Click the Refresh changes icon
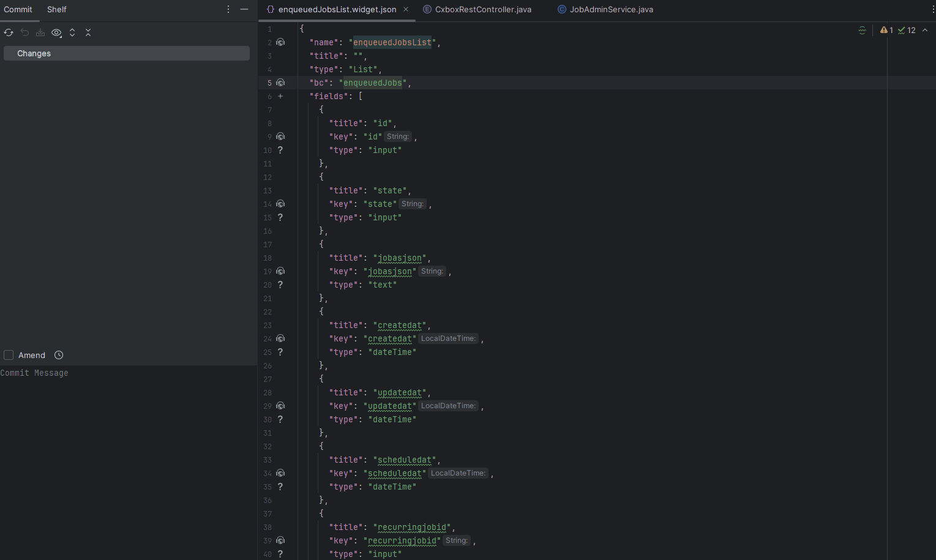The height and width of the screenshot is (560, 936). (9, 32)
